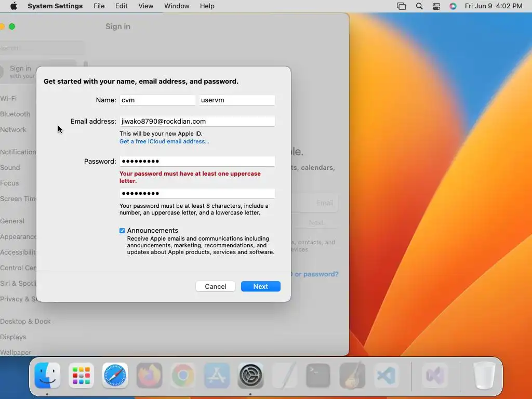
Task: Select Displays in the sidebar
Action: [13, 337]
